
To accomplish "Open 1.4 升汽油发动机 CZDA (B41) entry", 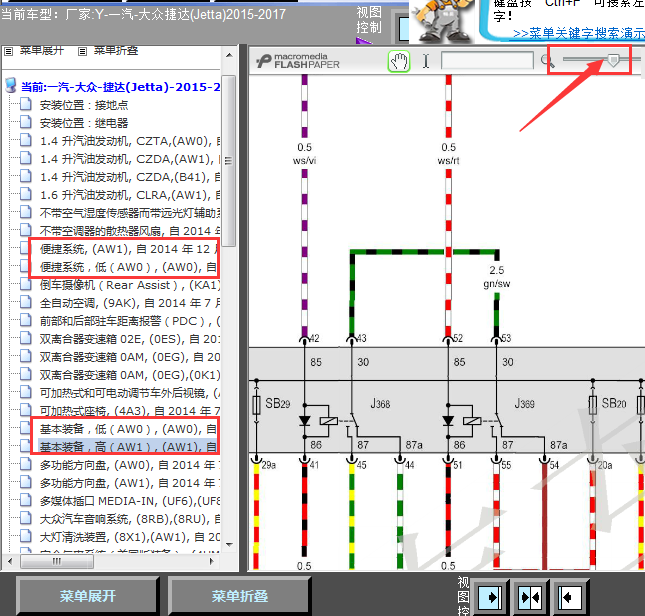I will [x=130, y=177].
